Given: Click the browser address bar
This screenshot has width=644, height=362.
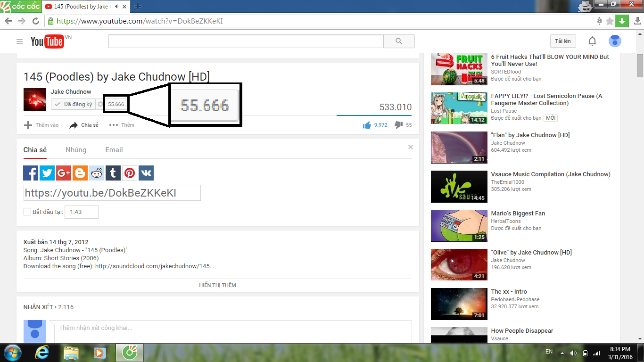Looking at the screenshot, I should click(321, 21).
